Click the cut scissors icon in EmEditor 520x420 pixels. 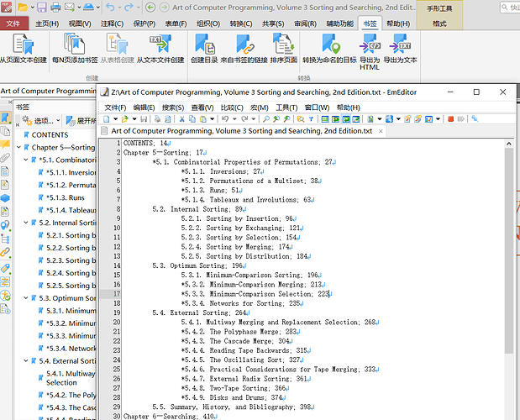181,119
